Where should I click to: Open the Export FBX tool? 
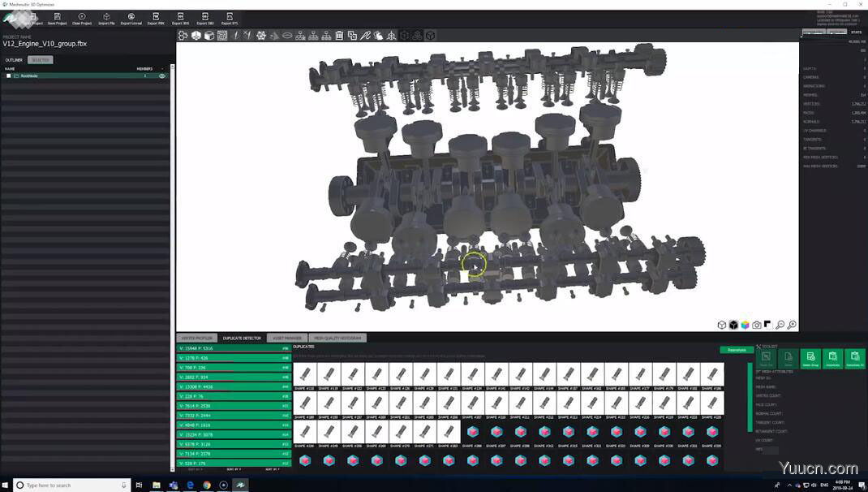tap(157, 18)
